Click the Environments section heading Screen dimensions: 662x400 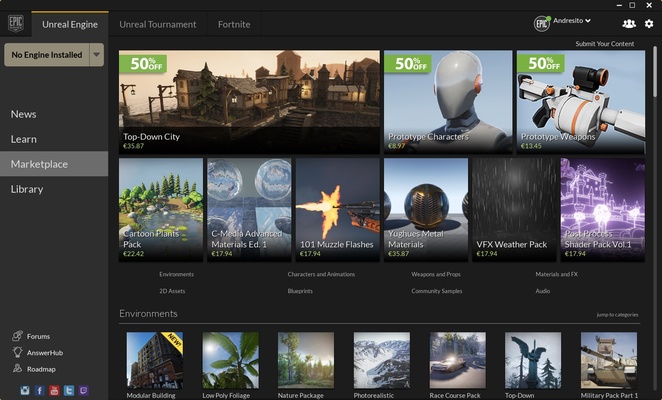click(148, 313)
